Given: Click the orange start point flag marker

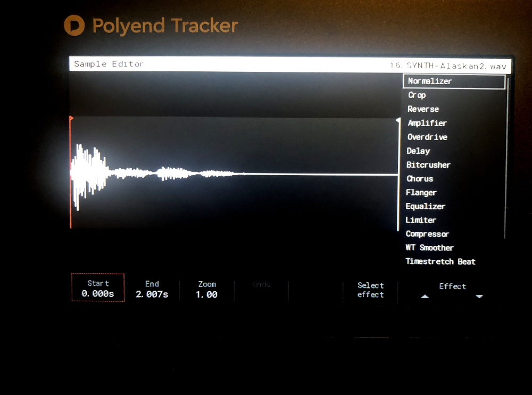Looking at the screenshot, I should 71,119.
